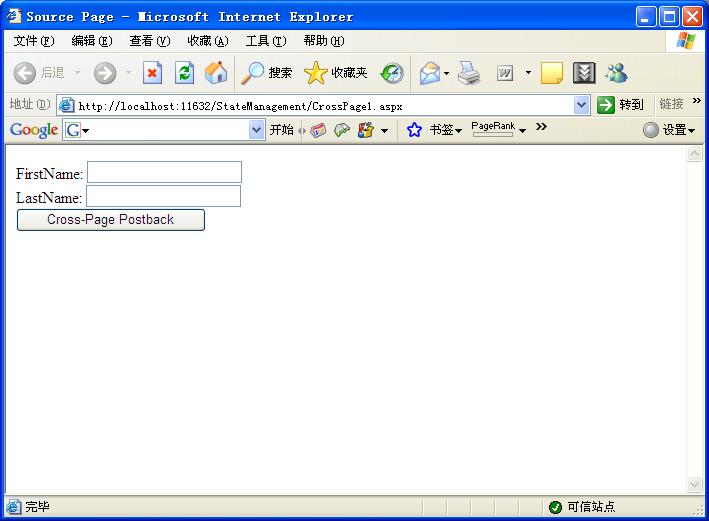Click the Cross-Page Postback button
The width and height of the screenshot is (709, 521).
point(111,220)
